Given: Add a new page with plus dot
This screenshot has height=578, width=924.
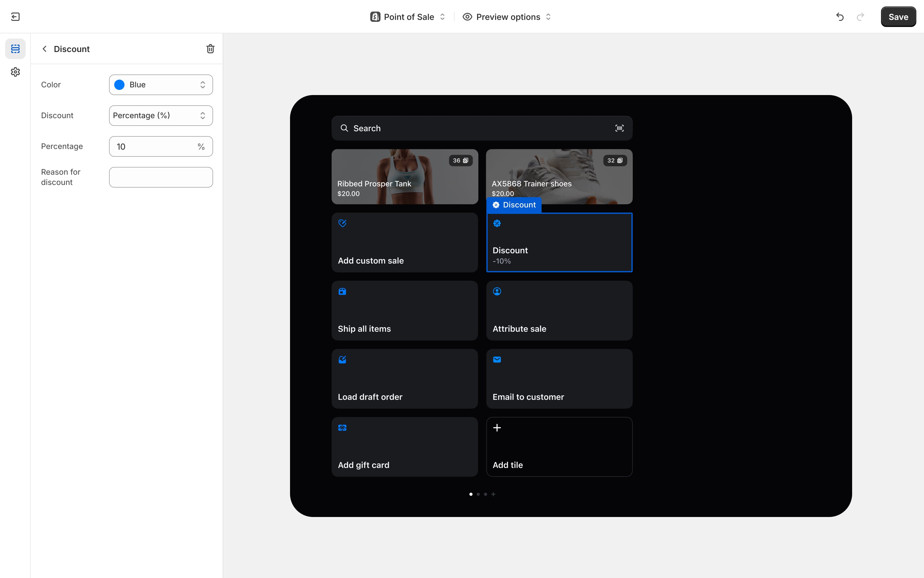Looking at the screenshot, I should (493, 494).
